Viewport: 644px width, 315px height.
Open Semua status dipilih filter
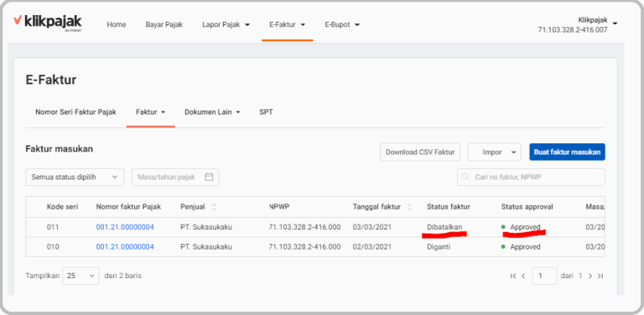point(75,178)
